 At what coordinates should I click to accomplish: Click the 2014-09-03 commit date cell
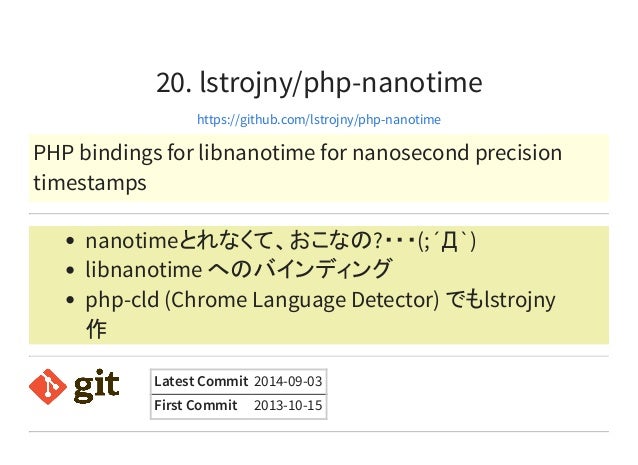point(288,382)
